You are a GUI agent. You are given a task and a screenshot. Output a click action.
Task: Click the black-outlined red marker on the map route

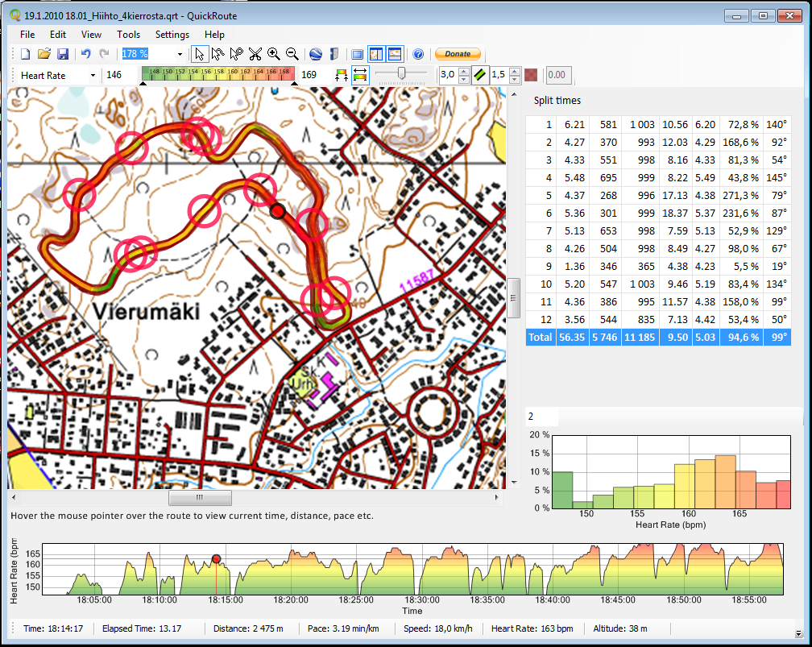[x=278, y=211]
